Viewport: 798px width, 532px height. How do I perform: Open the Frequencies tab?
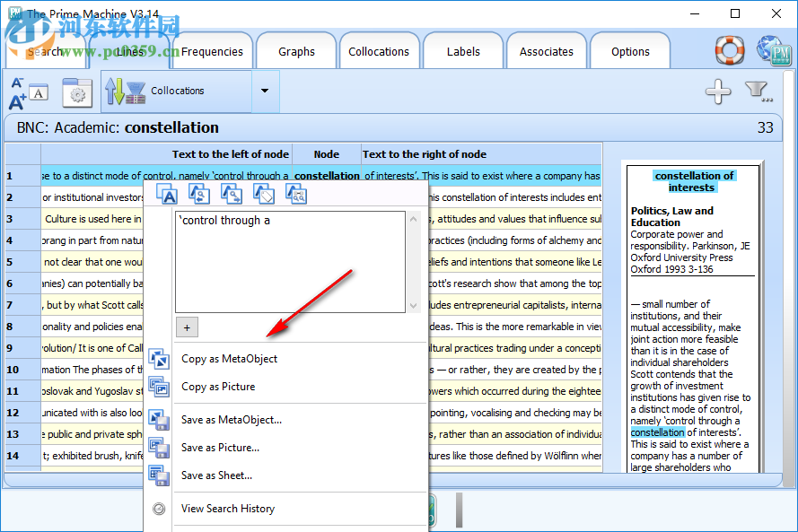[x=212, y=51]
